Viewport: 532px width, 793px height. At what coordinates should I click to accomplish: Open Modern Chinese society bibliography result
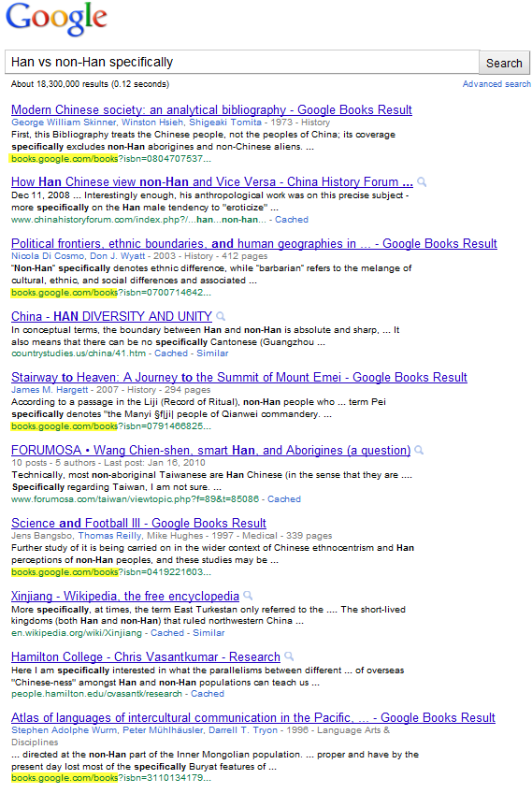pyautogui.click(x=211, y=109)
